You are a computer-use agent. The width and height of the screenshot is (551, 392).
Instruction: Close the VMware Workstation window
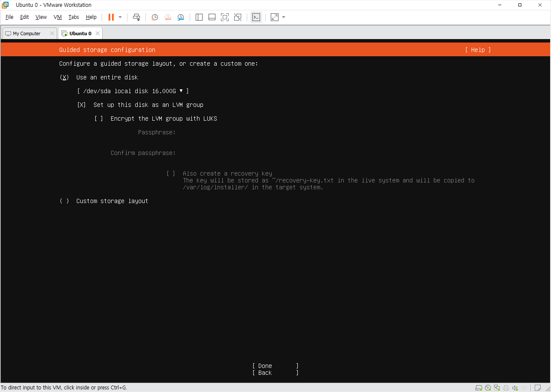[x=540, y=5]
